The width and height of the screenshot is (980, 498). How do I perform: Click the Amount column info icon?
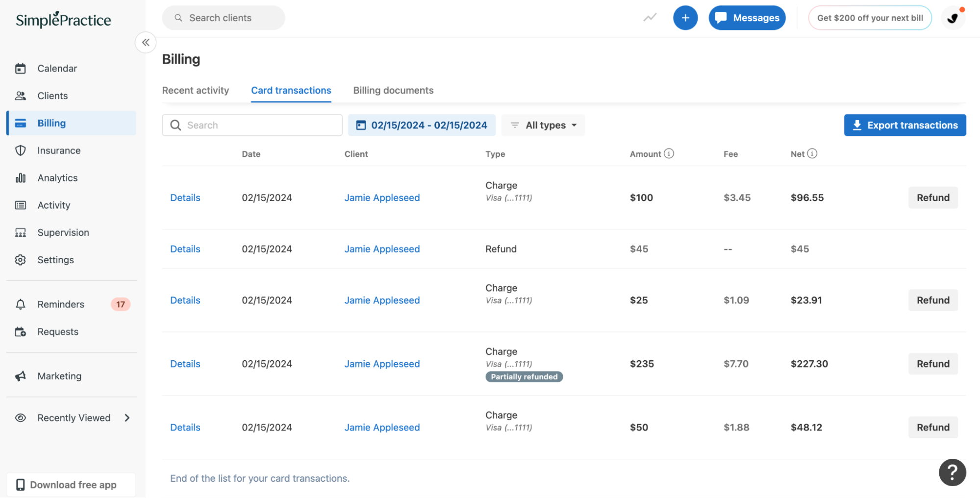tap(669, 154)
